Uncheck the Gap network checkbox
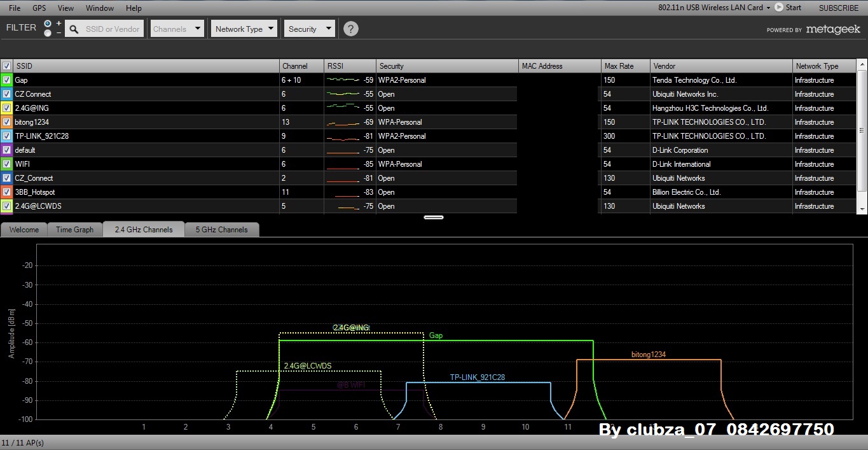 (6, 80)
